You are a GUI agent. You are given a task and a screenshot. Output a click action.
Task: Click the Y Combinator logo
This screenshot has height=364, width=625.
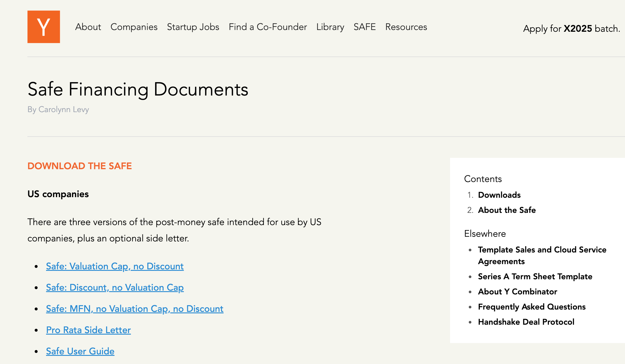click(44, 27)
